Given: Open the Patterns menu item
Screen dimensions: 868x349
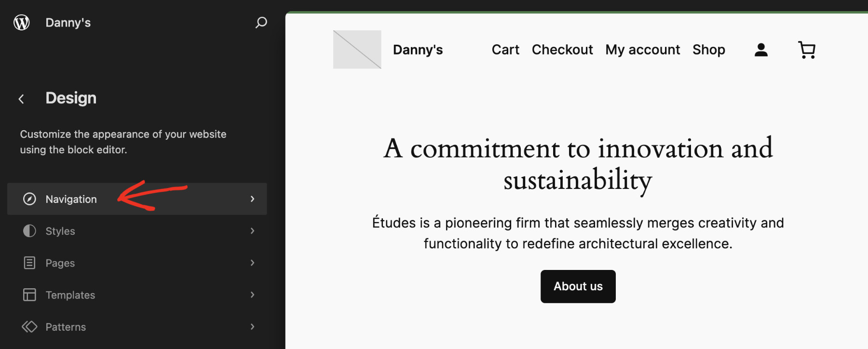Looking at the screenshot, I should point(137,326).
